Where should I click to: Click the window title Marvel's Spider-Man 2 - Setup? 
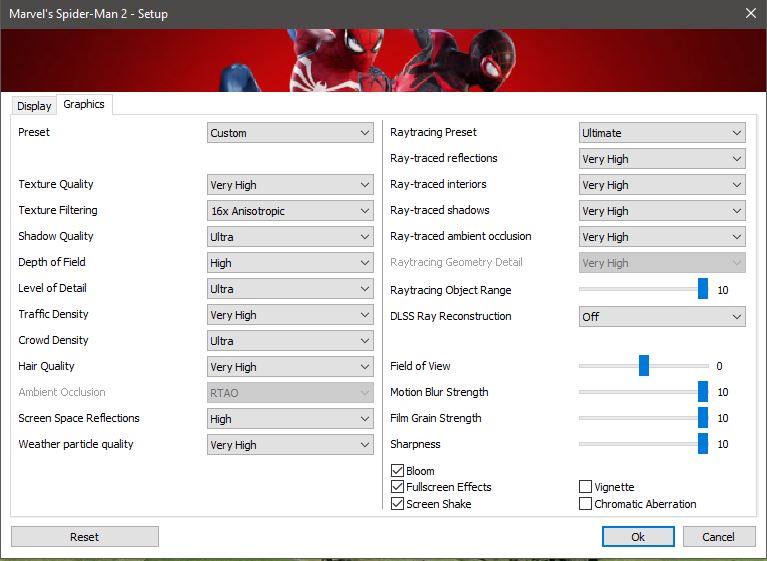(x=89, y=14)
